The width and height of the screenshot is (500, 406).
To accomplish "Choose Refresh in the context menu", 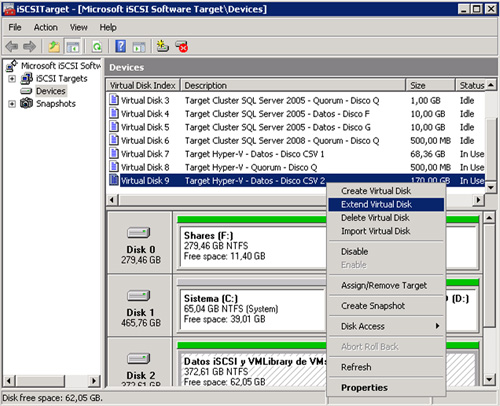I will click(386, 367).
